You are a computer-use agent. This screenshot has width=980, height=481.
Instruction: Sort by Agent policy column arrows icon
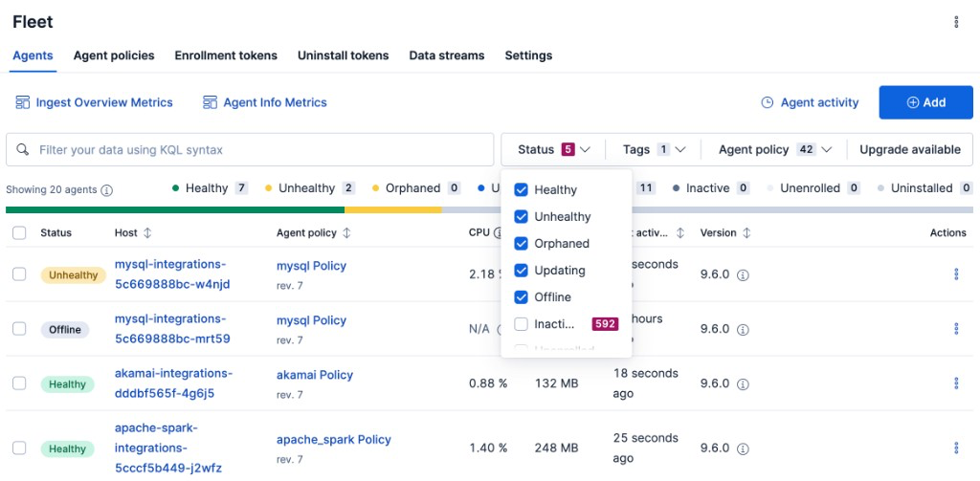[x=346, y=233]
